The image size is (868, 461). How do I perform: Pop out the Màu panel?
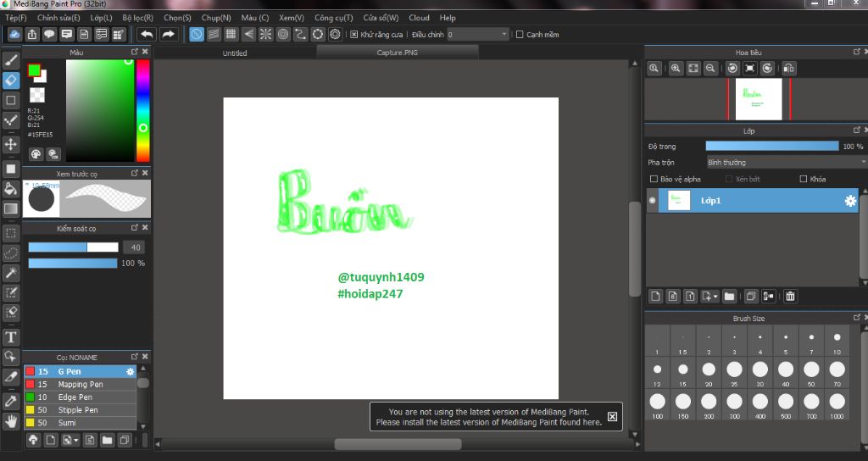(135, 52)
